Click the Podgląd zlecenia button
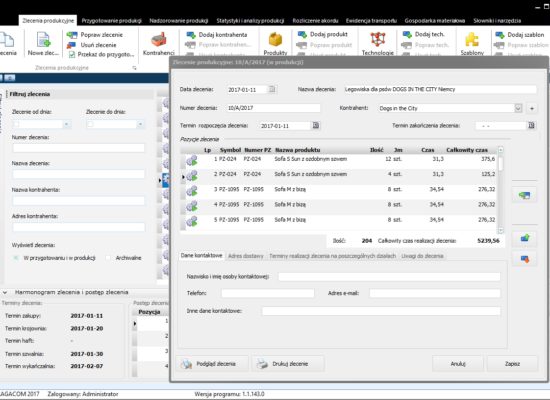 (213, 364)
